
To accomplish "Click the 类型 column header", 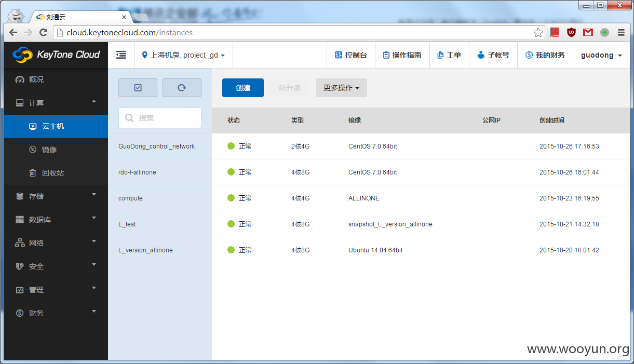I will pos(298,120).
